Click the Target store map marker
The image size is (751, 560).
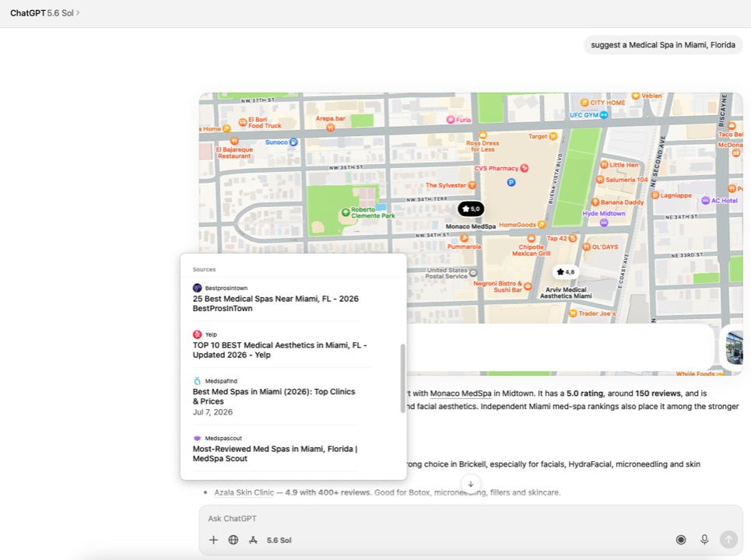[x=553, y=136]
